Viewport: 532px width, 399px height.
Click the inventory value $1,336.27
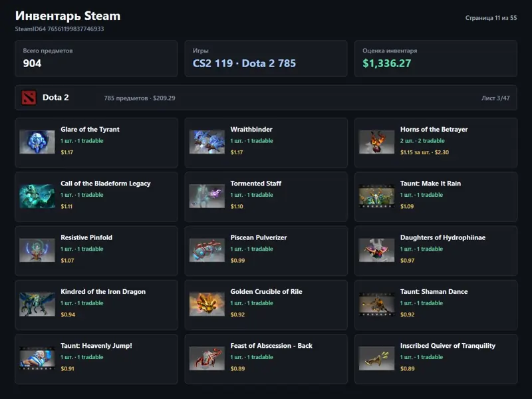[x=386, y=63]
